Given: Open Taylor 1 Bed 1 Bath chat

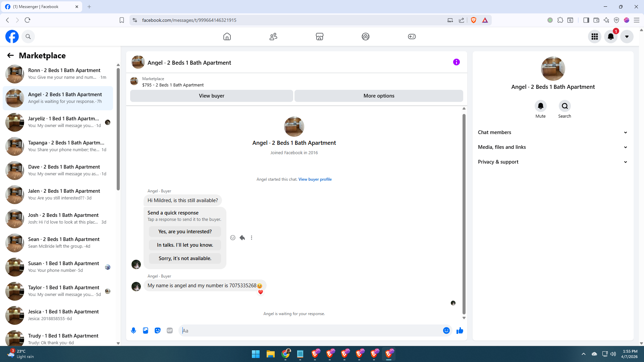Looking at the screenshot, I should [x=58, y=291].
